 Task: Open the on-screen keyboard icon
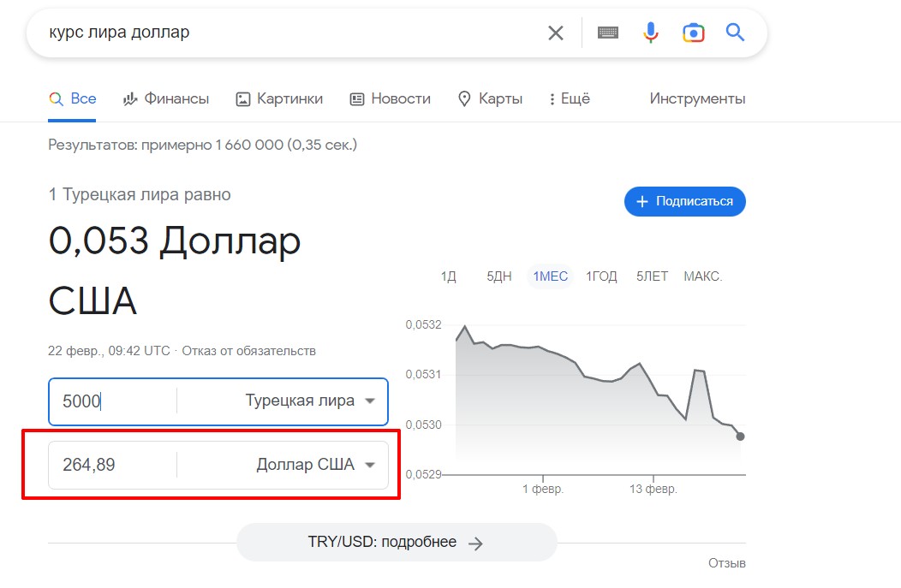608,33
